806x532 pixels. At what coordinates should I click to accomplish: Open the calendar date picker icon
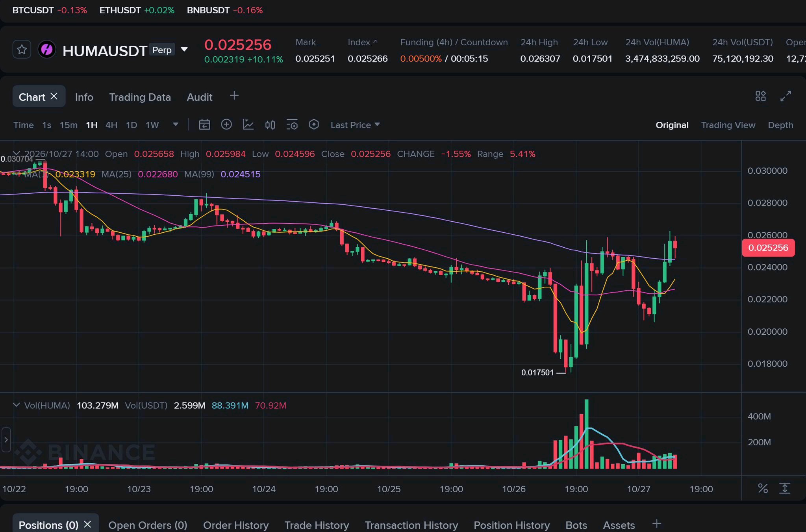tap(204, 125)
